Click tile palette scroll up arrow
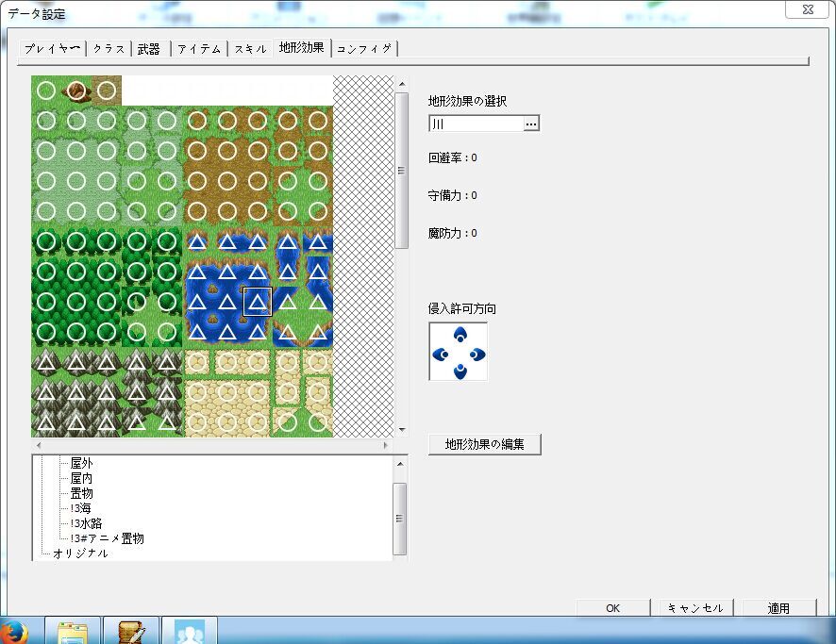The image size is (836, 644). pyautogui.click(x=402, y=84)
